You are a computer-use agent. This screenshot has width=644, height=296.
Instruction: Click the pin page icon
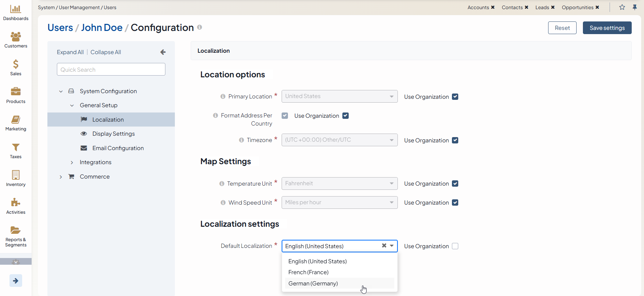(x=635, y=7)
